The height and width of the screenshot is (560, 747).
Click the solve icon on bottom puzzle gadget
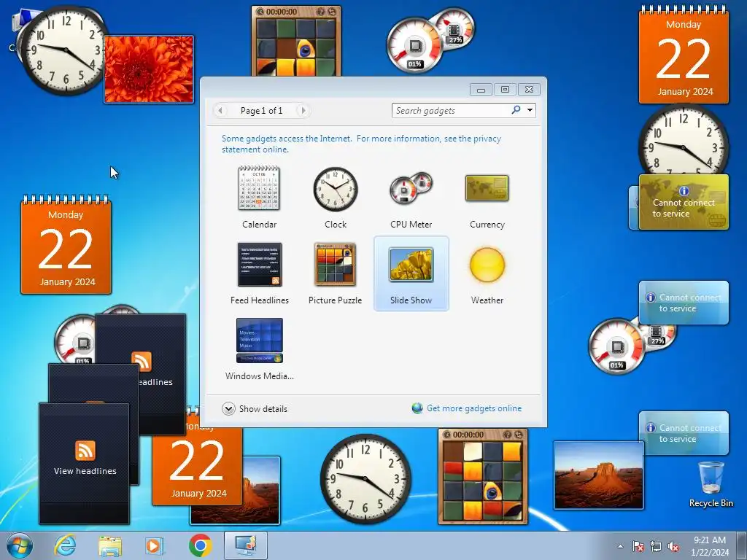point(519,435)
